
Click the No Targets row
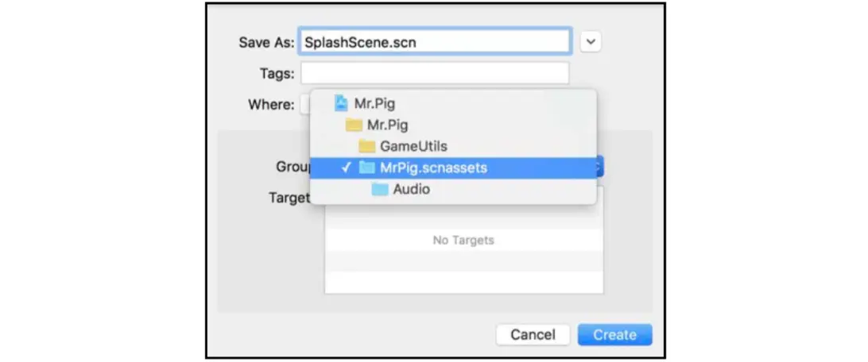point(463,240)
